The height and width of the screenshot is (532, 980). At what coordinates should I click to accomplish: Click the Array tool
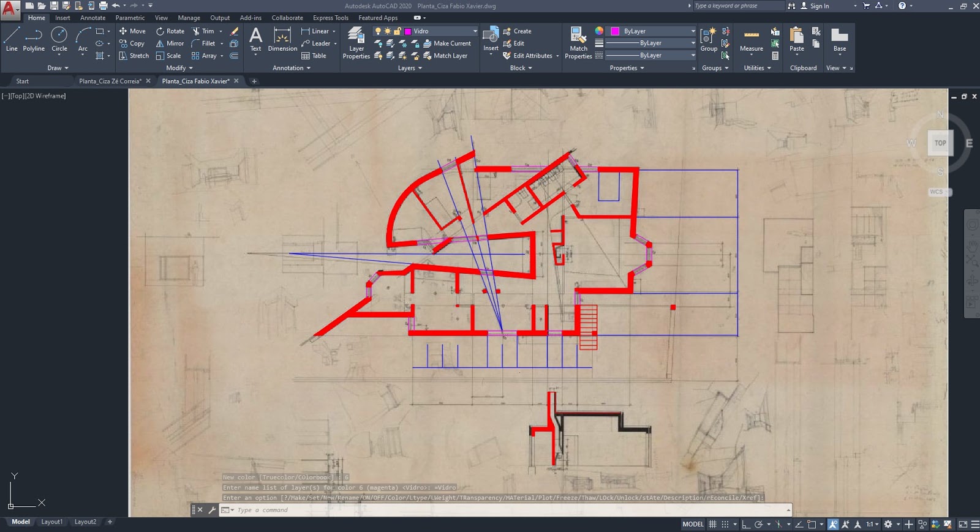click(204, 56)
